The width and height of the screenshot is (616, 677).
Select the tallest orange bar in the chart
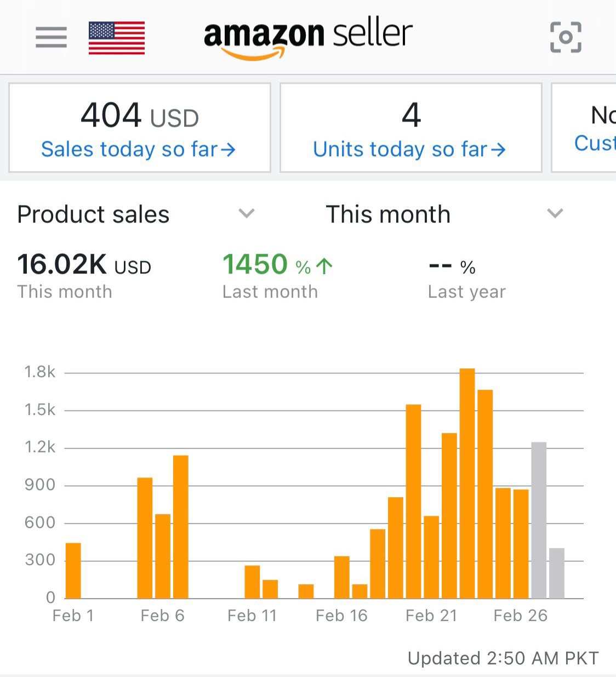tap(467, 482)
